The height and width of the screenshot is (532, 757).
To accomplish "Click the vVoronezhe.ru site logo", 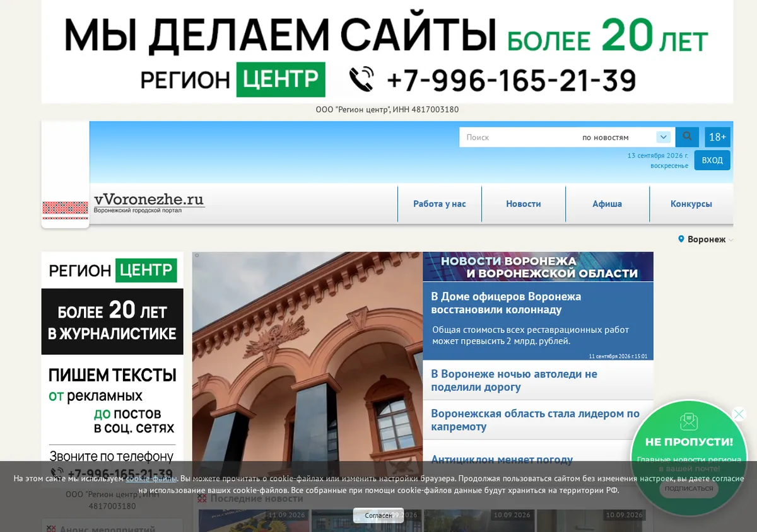I will click(149, 202).
